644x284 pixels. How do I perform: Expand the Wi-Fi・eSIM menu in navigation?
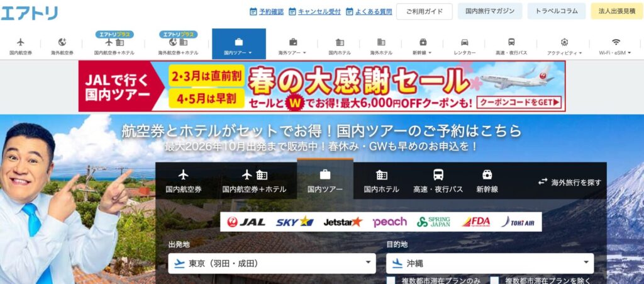[x=616, y=45]
